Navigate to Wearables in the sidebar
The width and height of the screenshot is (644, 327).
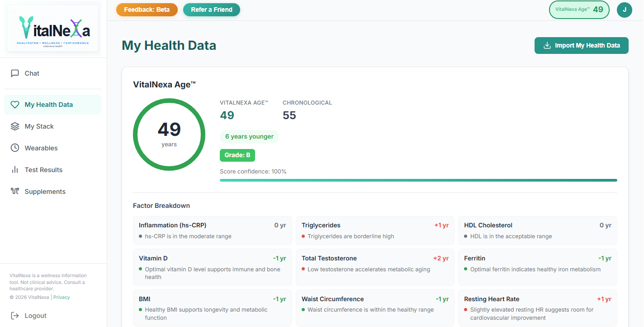point(42,148)
